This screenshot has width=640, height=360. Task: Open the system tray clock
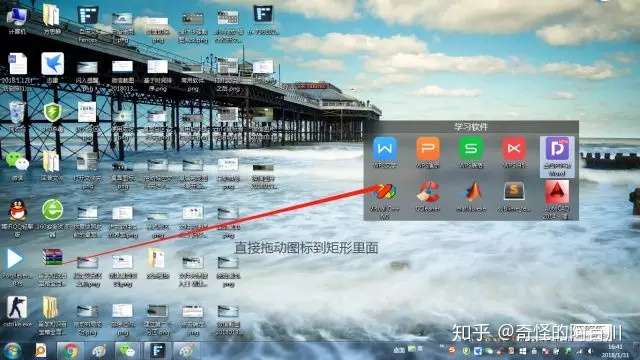615,351
